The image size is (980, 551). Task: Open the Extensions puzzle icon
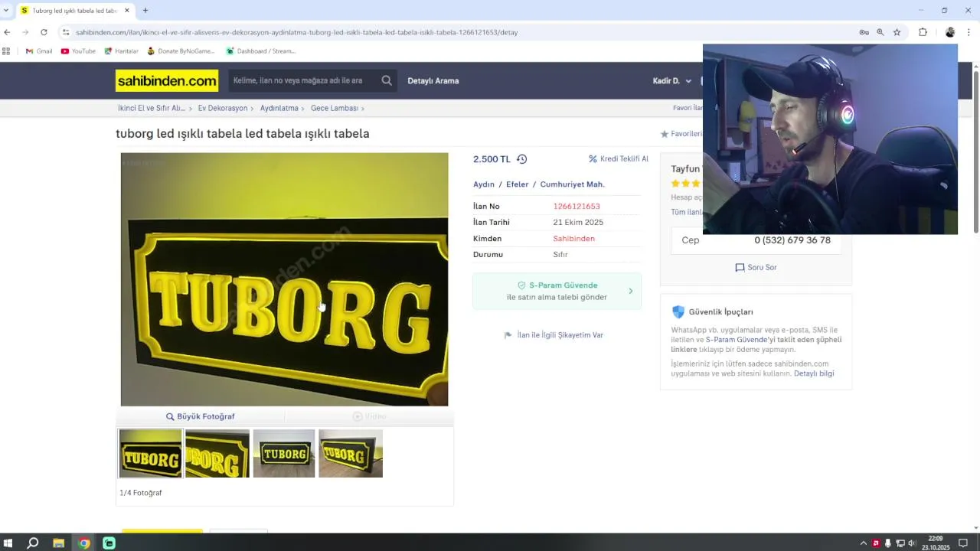[x=923, y=32]
